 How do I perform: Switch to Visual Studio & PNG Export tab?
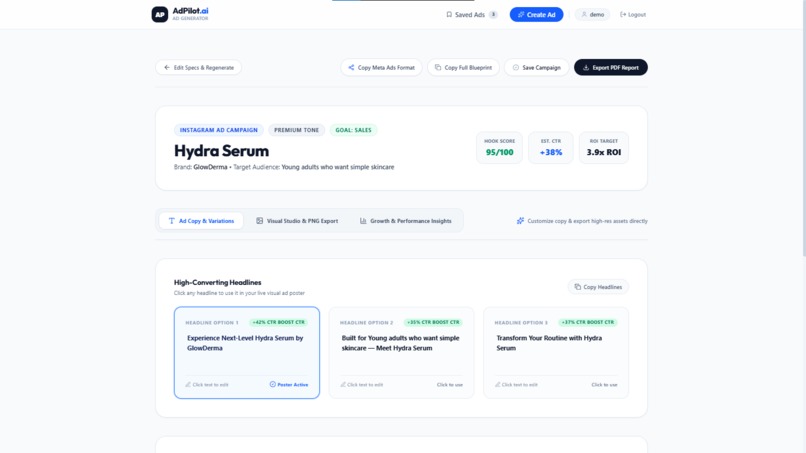click(x=297, y=221)
